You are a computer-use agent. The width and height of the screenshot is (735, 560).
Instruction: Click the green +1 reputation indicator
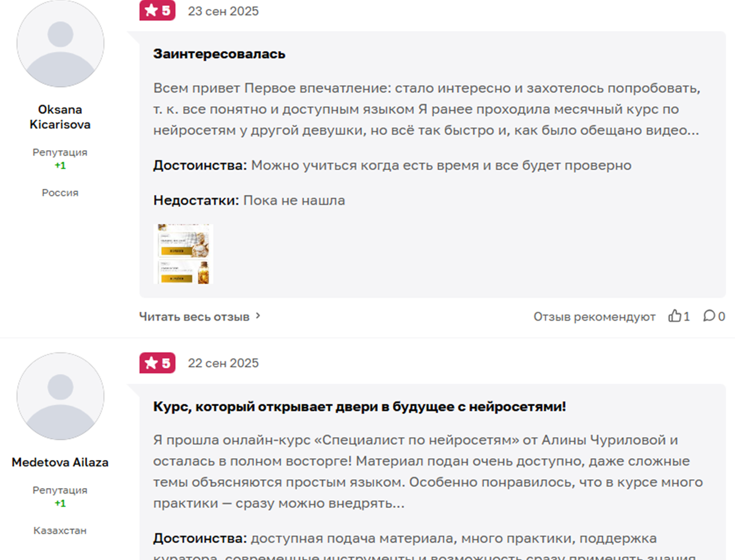[x=60, y=166]
